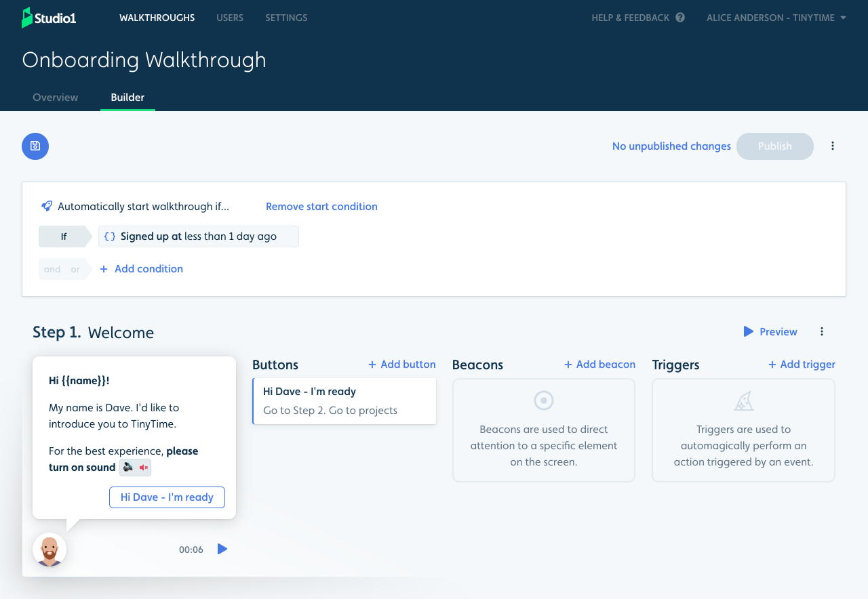Click the empty Beacons description card
The height and width of the screenshot is (599, 868).
[544, 430]
